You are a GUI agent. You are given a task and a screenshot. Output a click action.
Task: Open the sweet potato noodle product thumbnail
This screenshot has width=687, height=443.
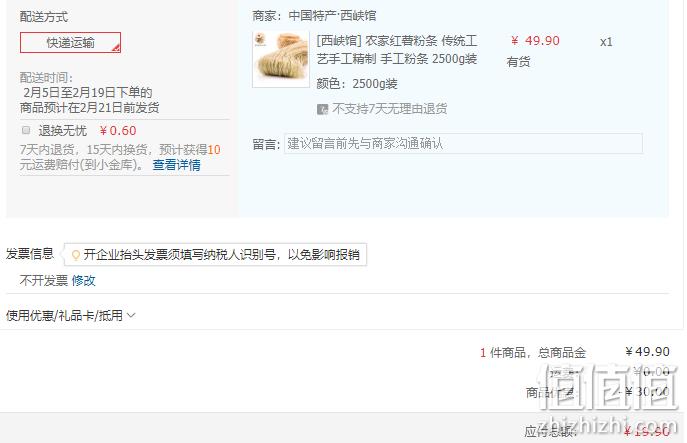281,60
